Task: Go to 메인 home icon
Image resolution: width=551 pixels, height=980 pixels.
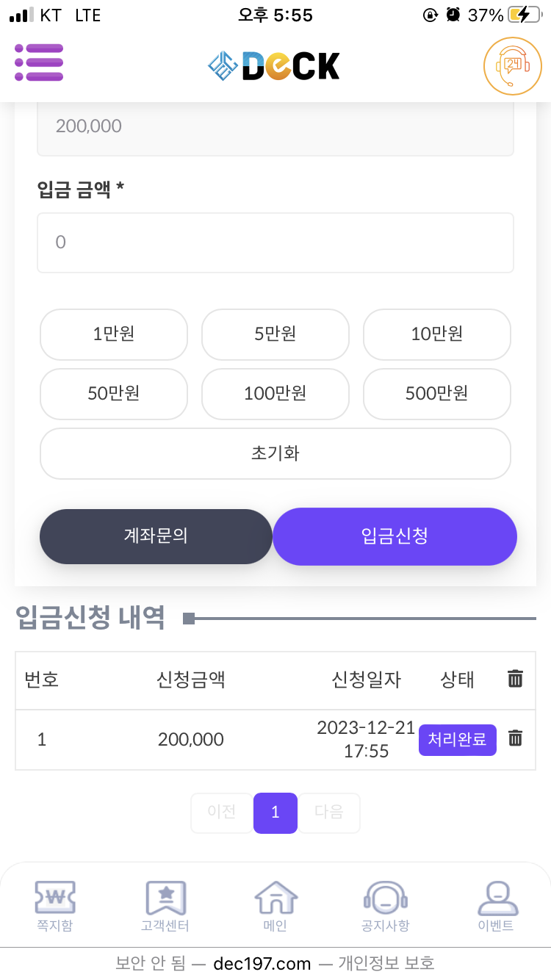Action: 275,906
